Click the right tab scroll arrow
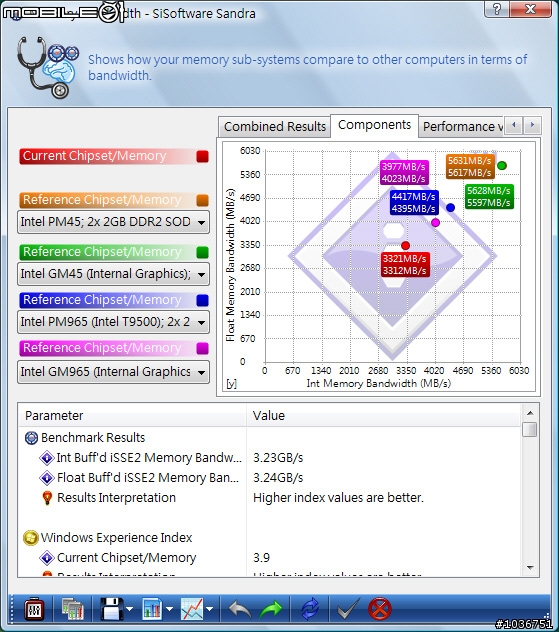 (532, 125)
